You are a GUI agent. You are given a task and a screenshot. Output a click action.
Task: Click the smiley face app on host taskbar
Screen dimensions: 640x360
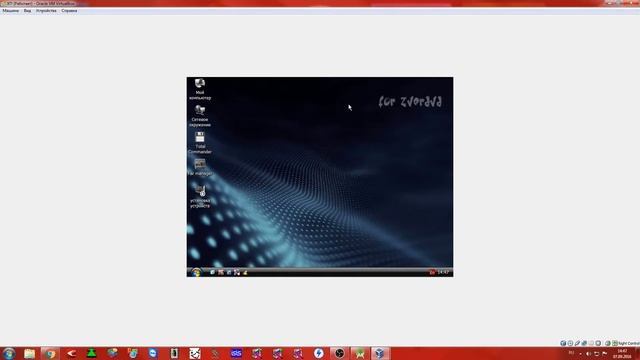[x=195, y=353]
